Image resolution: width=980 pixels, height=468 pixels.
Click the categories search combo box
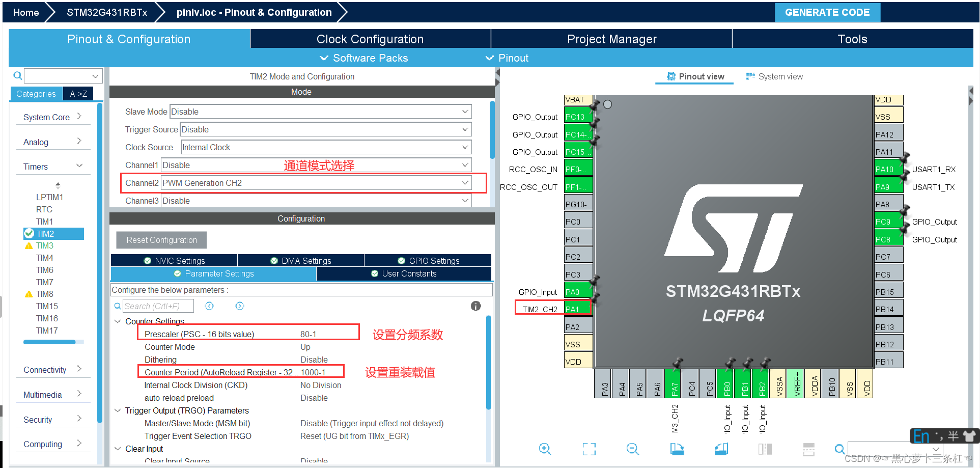pos(64,76)
